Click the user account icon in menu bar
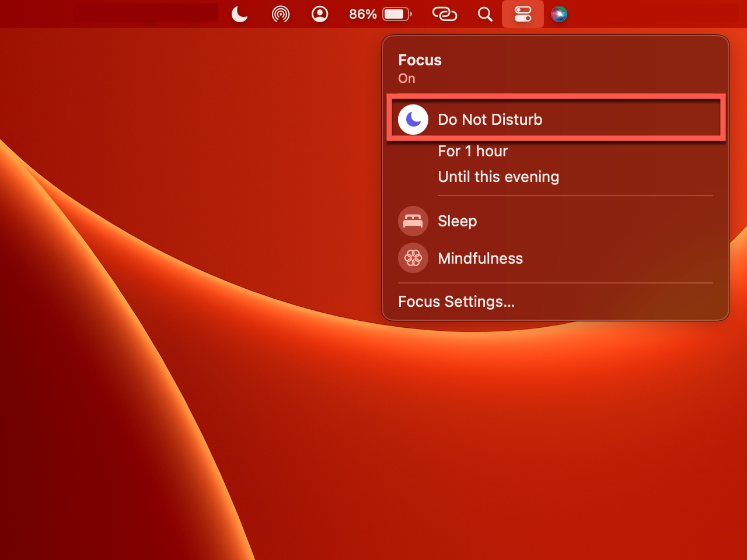The width and height of the screenshot is (747, 560). pos(320,14)
